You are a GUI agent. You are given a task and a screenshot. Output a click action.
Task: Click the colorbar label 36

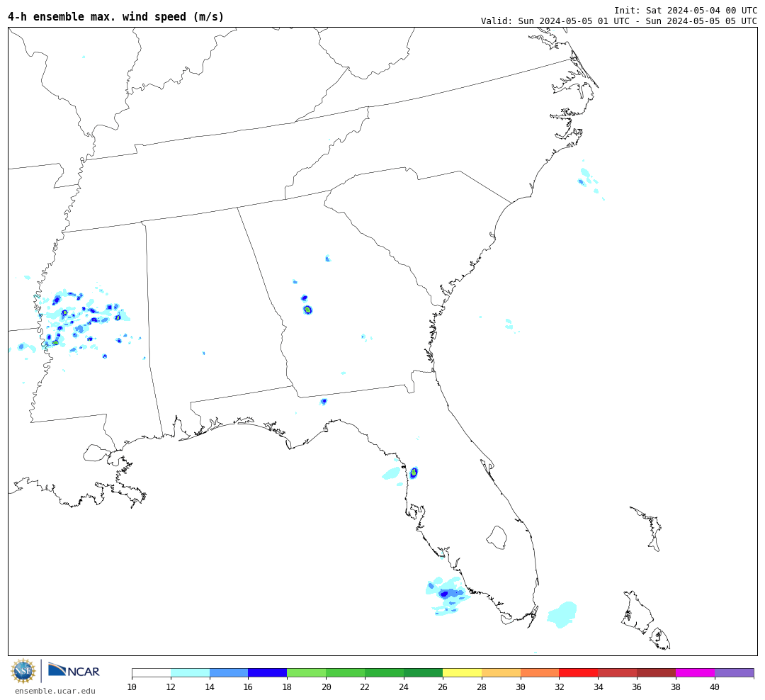coord(637,687)
